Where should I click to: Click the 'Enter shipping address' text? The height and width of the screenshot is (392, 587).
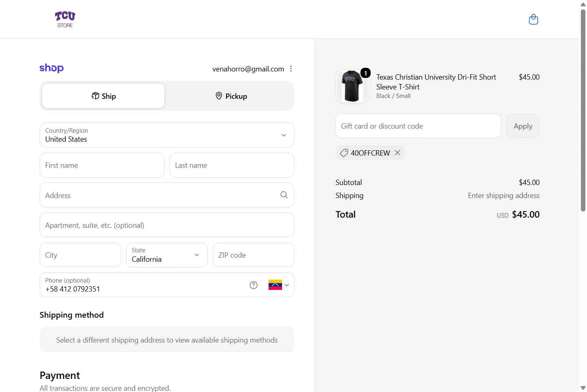coord(504,196)
